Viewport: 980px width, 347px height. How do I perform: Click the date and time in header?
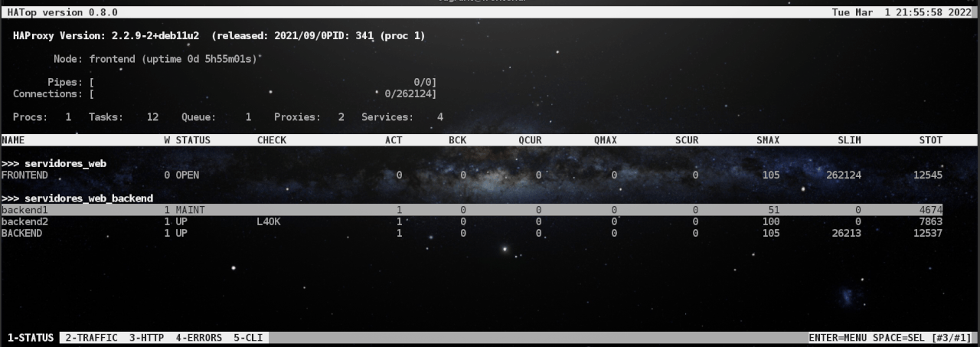click(903, 13)
